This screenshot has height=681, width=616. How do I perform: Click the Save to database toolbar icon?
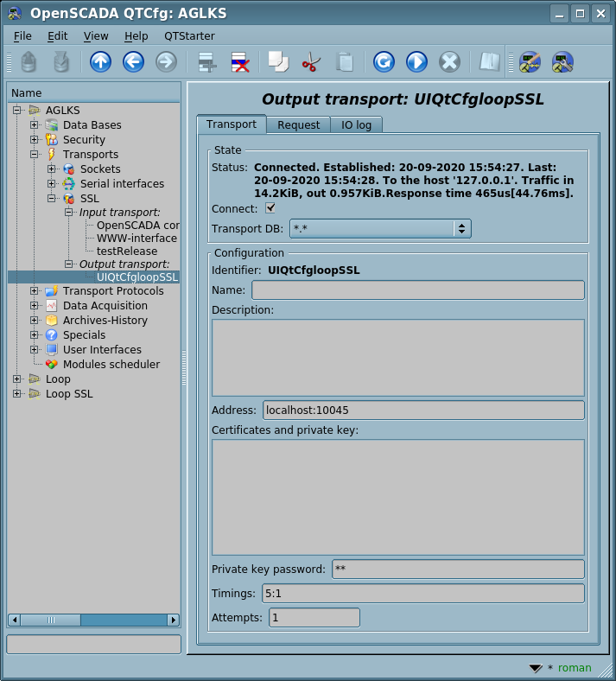(61, 61)
